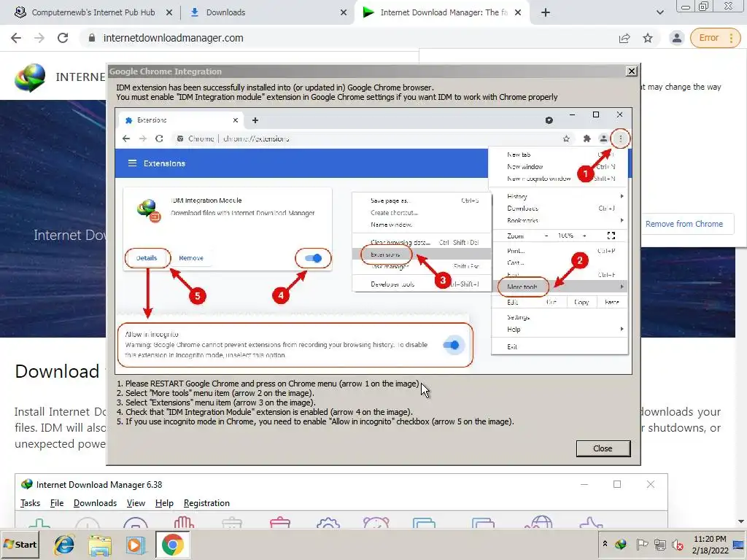Switch to Computernewb's Internet Pub Hub tab
This screenshot has height=560, width=747.
click(x=93, y=12)
